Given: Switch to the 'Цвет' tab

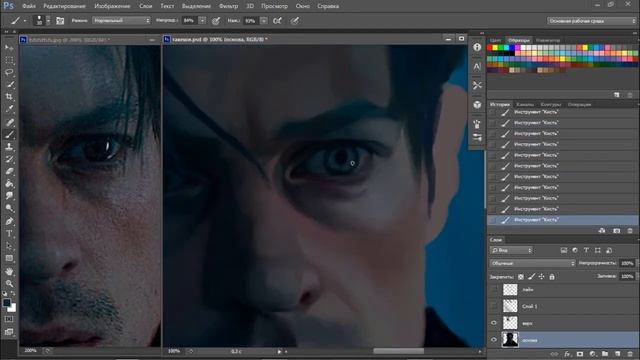Looking at the screenshot, I should [x=496, y=40].
